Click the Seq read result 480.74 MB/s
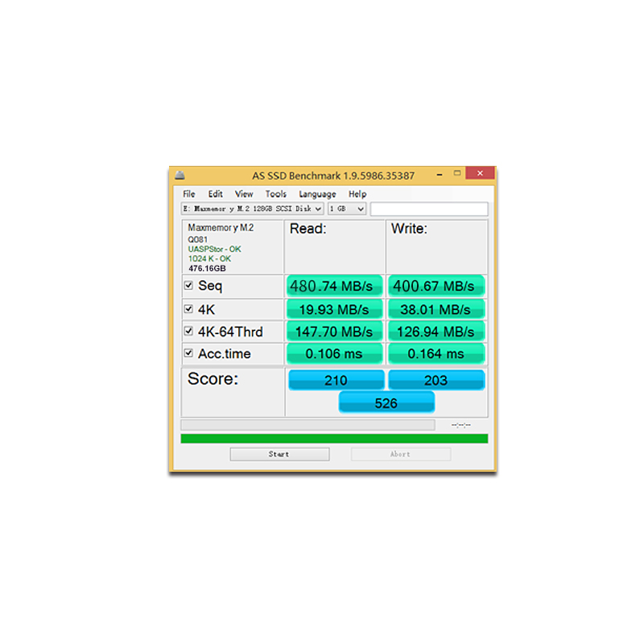Viewport: 644px width, 644px height. pyautogui.click(x=335, y=286)
